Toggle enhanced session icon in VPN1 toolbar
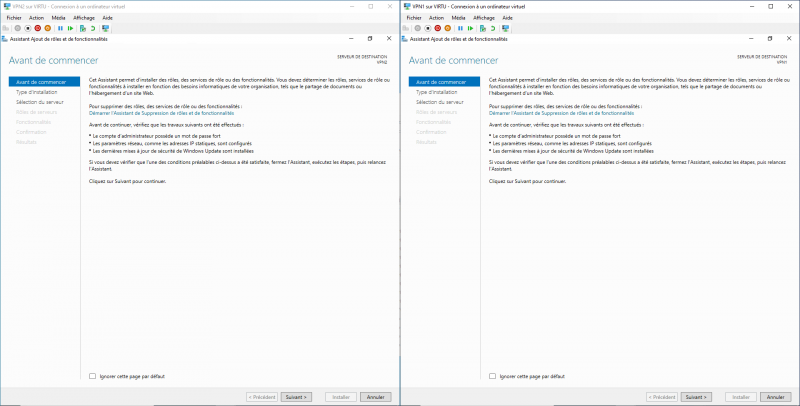 point(506,28)
